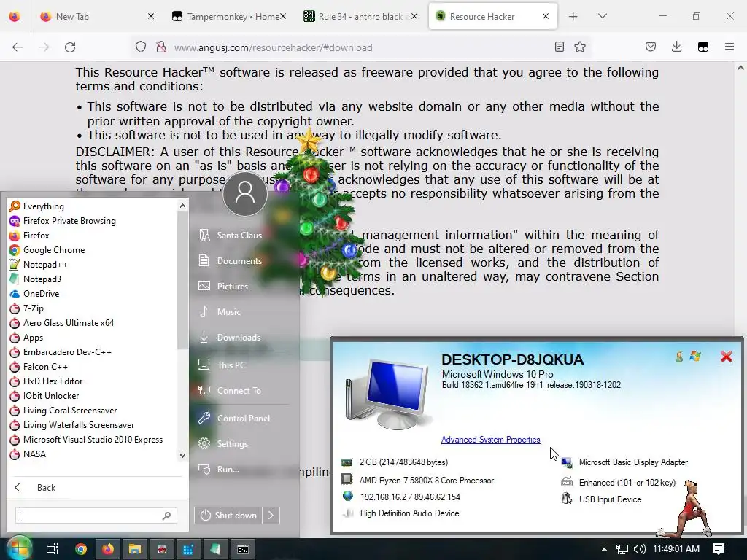Go back in the browser

point(18,47)
